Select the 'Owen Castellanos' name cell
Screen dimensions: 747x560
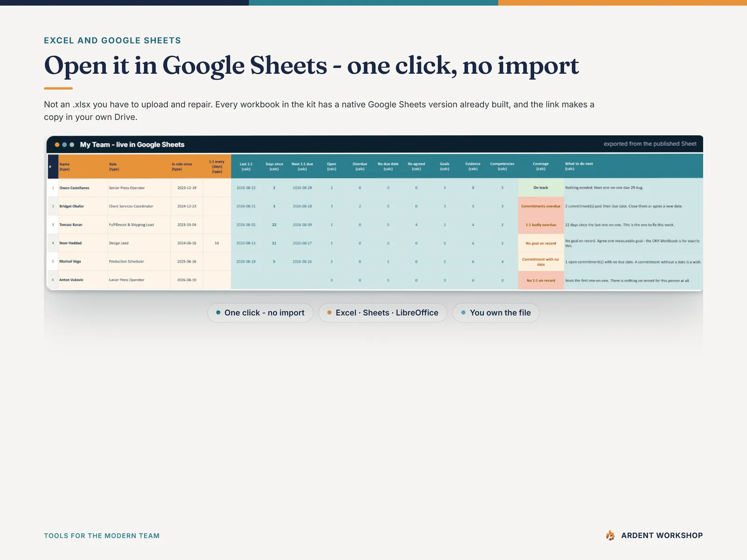[83, 188]
